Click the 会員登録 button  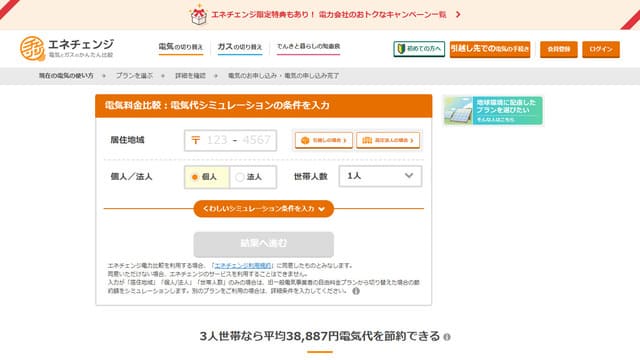pos(558,49)
